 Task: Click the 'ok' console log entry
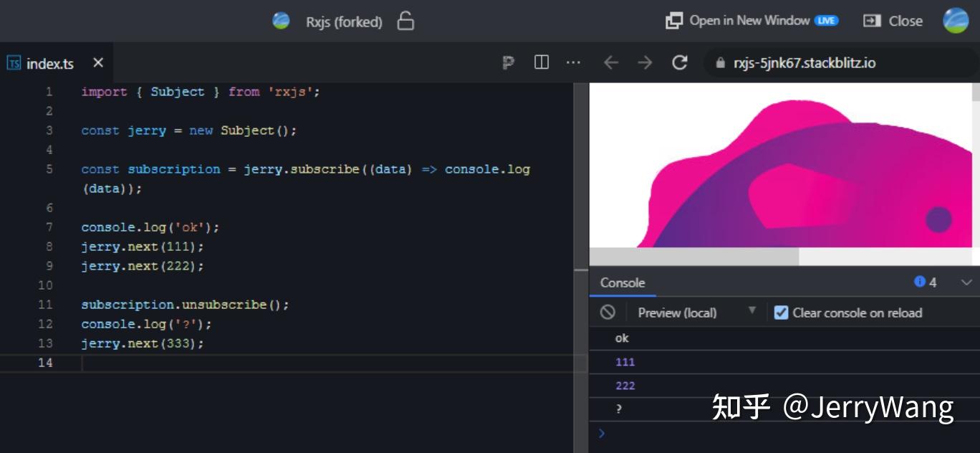pyautogui.click(x=784, y=338)
